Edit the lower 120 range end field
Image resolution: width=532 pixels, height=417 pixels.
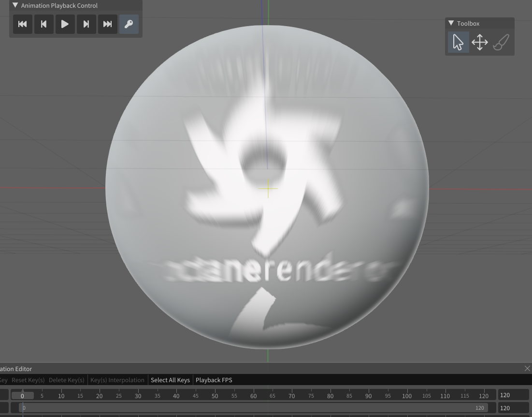(513, 408)
